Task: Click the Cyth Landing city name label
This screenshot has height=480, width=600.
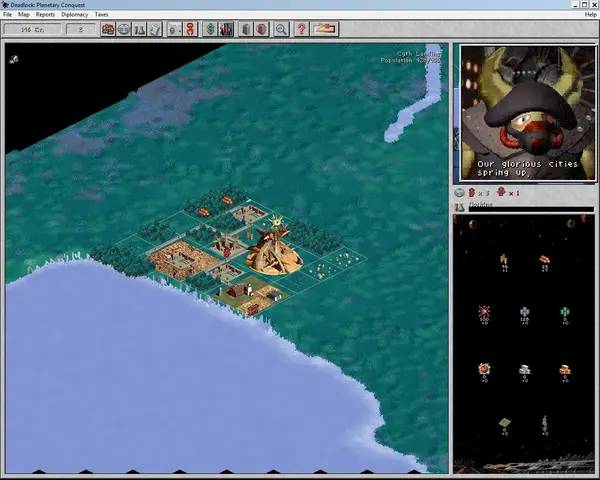Action: (x=419, y=54)
